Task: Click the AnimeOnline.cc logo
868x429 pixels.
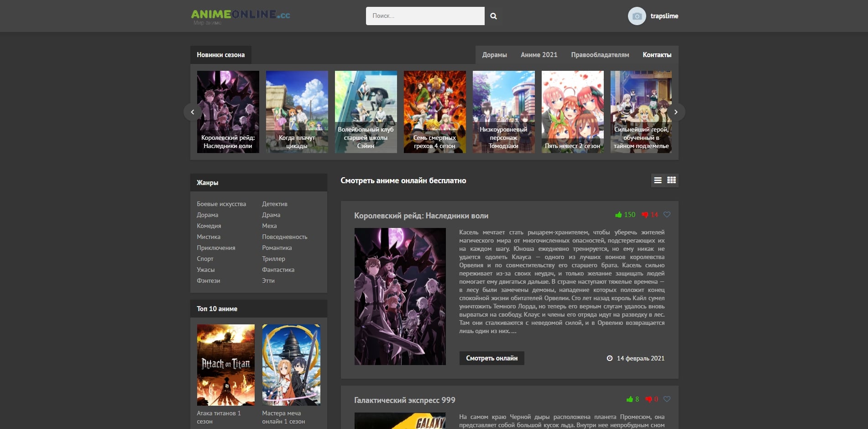Action: click(x=241, y=17)
